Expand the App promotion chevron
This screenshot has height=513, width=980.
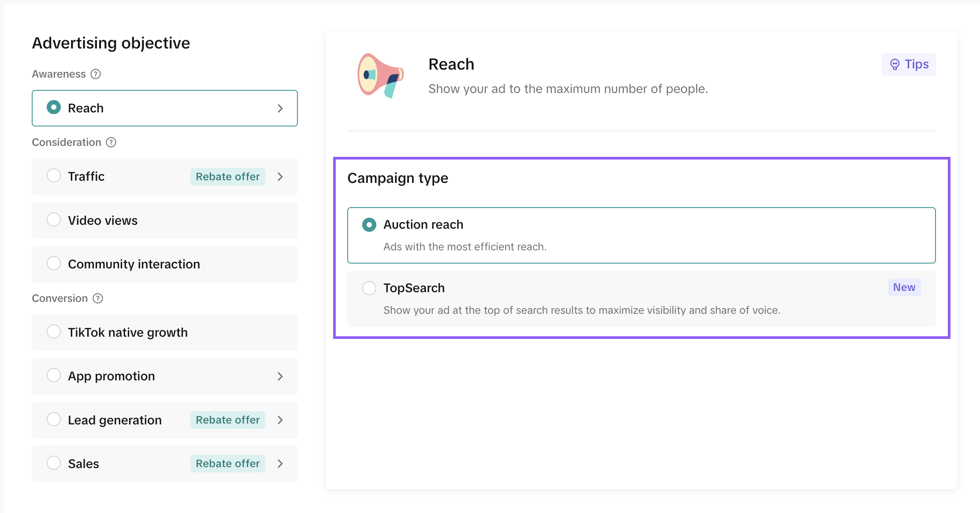tap(280, 376)
